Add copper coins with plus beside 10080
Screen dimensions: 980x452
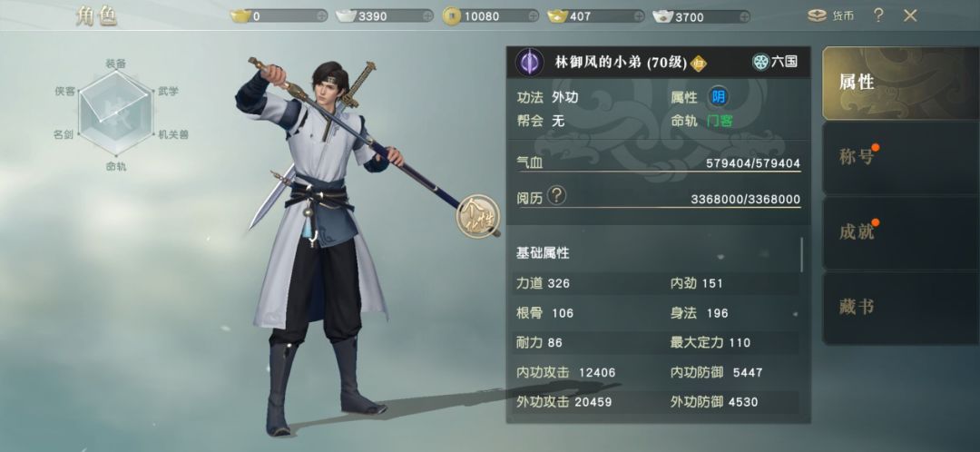pos(533,17)
